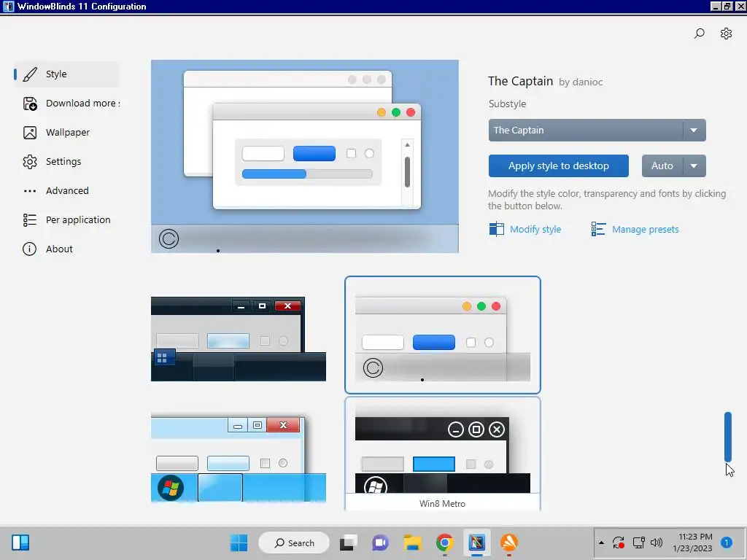
Task: Click the blue vertical scrollbar thumb
Action: pos(727,437)
